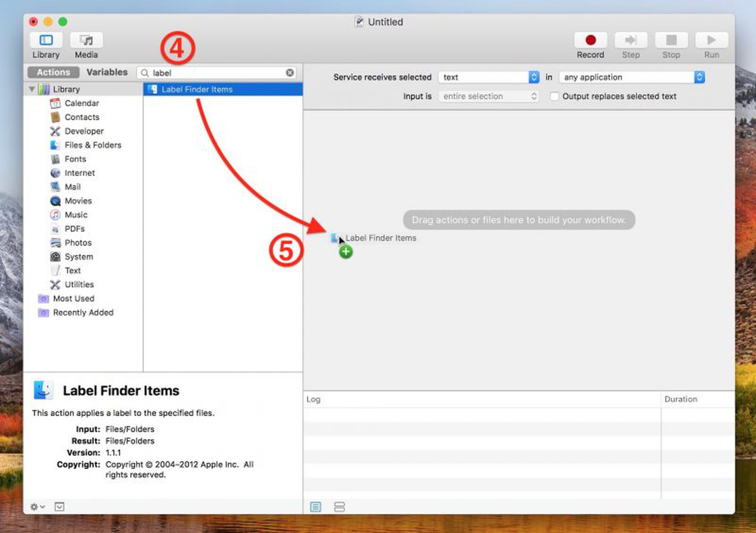The image size is (756, 533).
Task: Switch to the Variables tab
Action: coord(107,72)
